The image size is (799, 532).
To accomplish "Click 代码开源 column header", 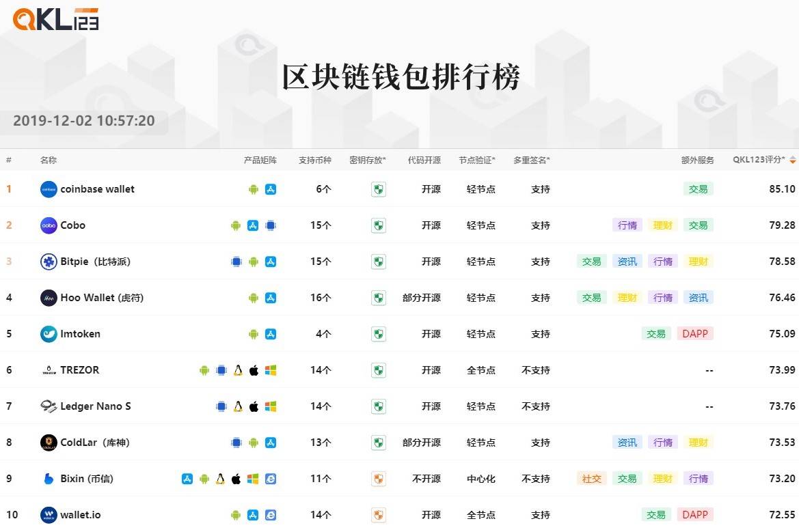I will [424, 160].
